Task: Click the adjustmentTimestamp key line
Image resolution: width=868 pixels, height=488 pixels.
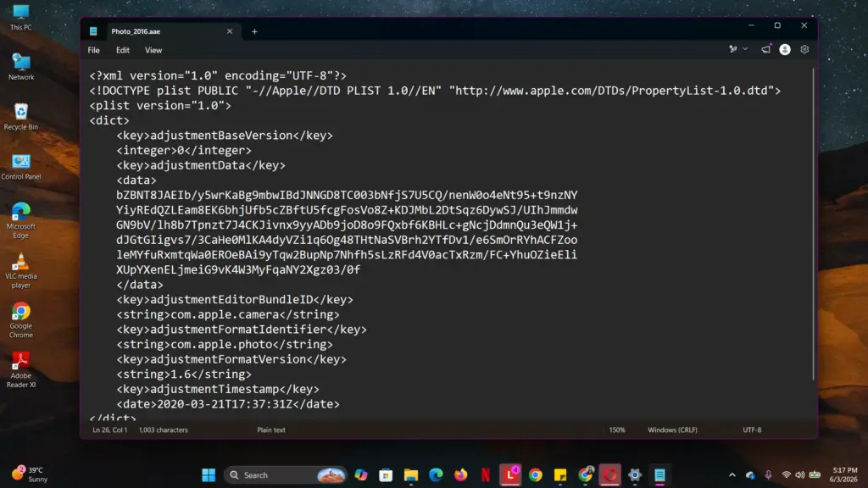Action: 218,390
